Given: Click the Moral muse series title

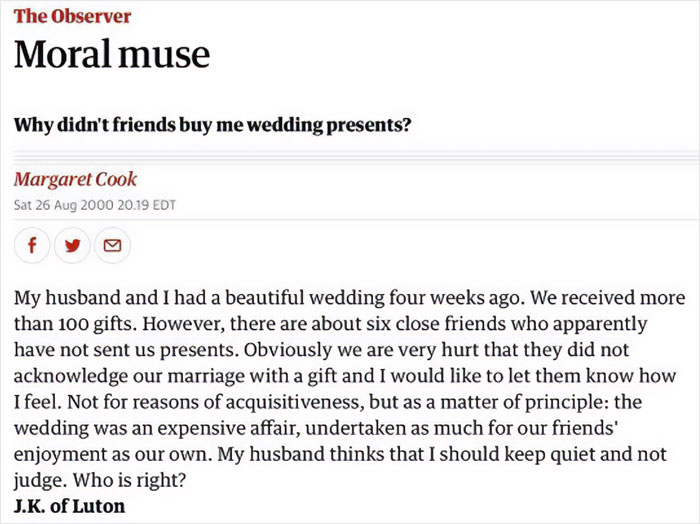Looking at the screenshot, I should click(x=112, y=53).
